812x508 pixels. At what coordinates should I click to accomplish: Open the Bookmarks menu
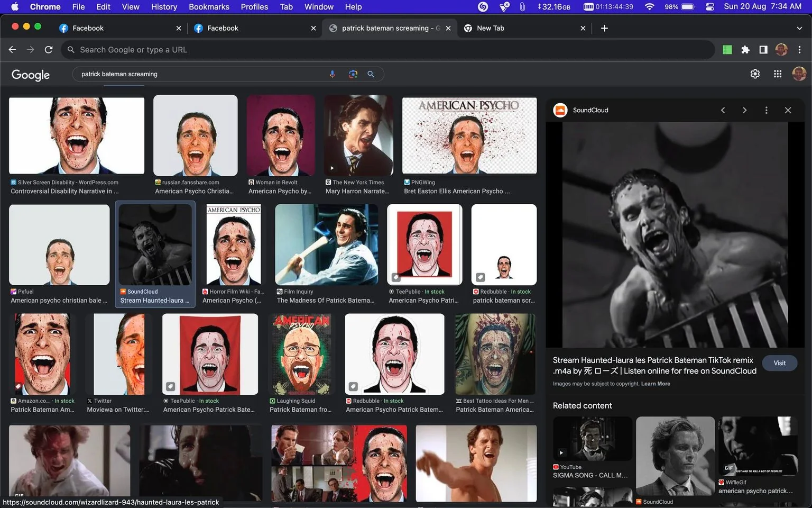[209, 7]
